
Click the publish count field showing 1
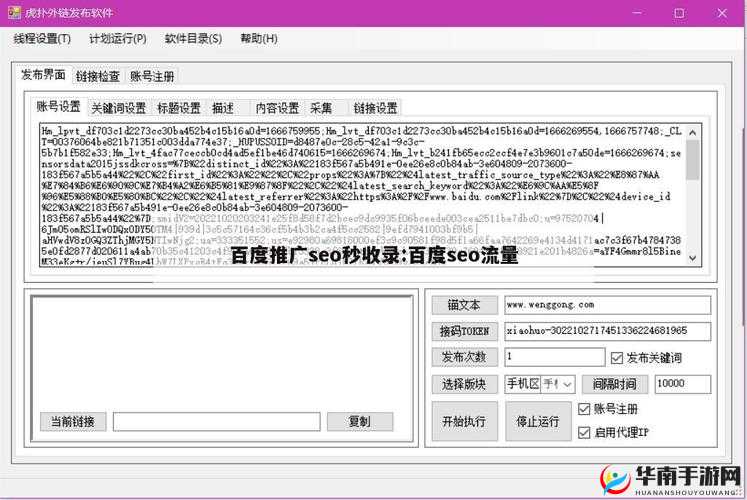[555, 357]
